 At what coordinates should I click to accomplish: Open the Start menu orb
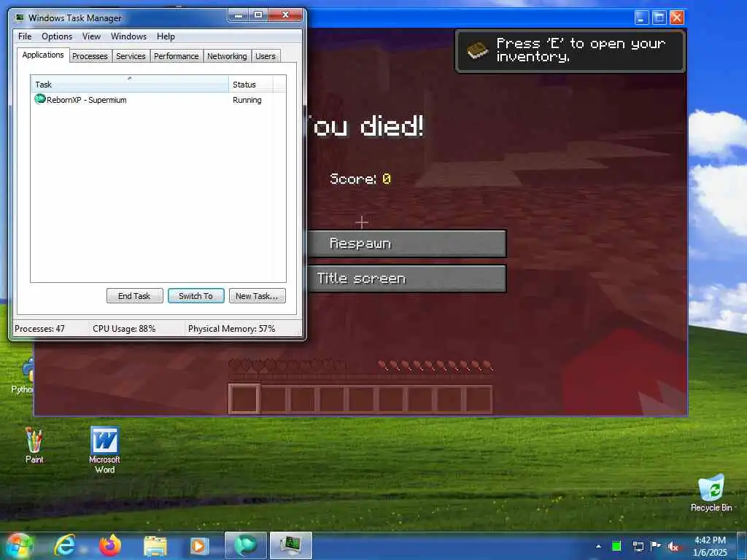[19, 545]
